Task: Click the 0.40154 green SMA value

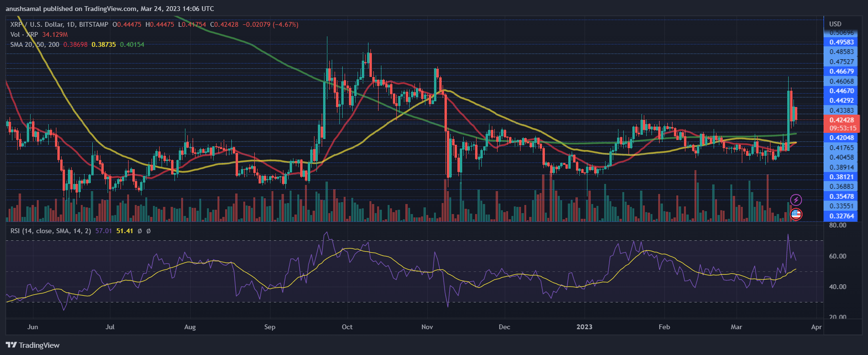Action: (132, 44)
